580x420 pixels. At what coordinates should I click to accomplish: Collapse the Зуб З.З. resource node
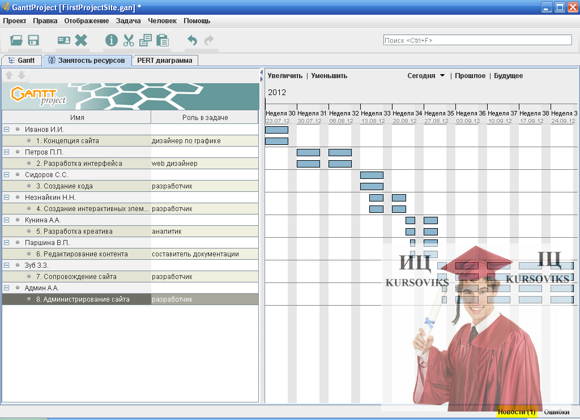(x=6, y=265)
